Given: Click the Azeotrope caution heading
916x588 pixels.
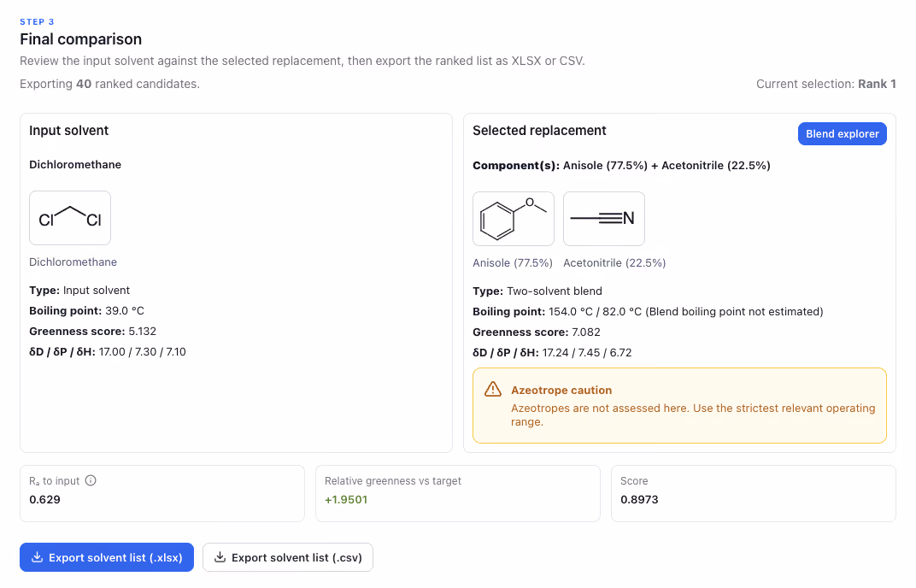Looking at the screenshot, I should click(x=561, y=390).
